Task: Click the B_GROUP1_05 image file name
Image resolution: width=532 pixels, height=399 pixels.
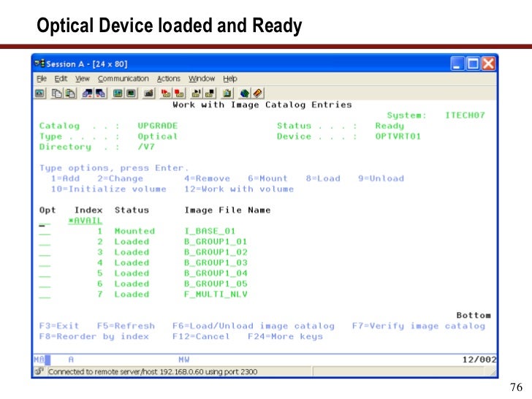Action: pyautogui.click(x=216, y=284)
